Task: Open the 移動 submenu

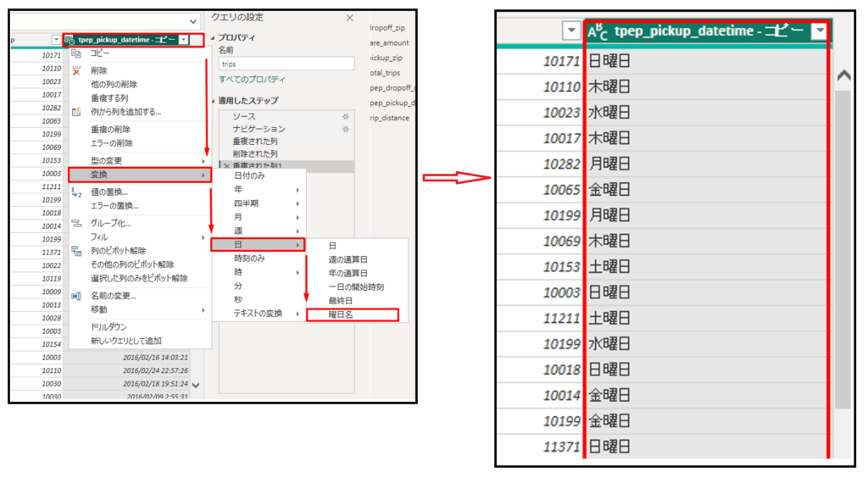Action: 140,310
